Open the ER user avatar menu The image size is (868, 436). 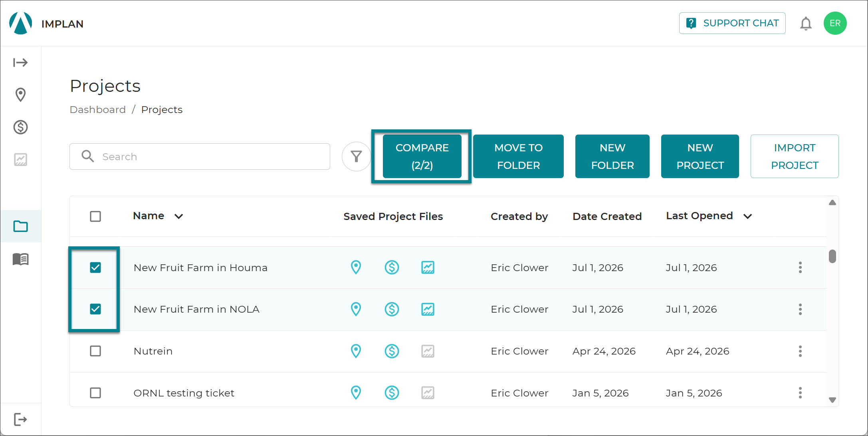click(835, 23)
